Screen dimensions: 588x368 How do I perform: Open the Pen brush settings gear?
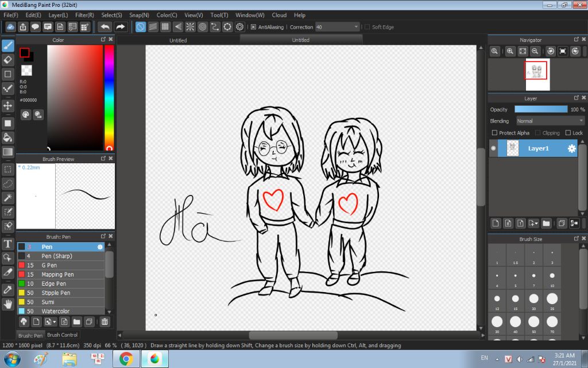pos(100,247)
